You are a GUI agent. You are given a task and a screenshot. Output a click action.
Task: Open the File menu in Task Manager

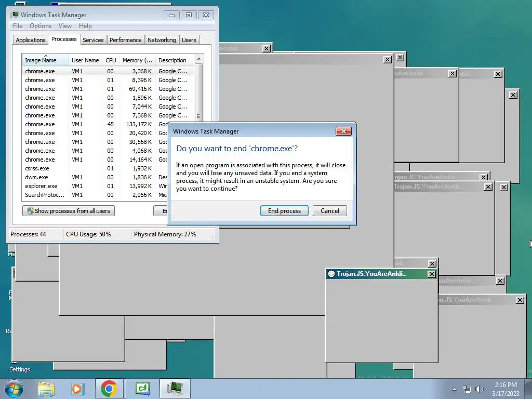[x=18, y=26]
